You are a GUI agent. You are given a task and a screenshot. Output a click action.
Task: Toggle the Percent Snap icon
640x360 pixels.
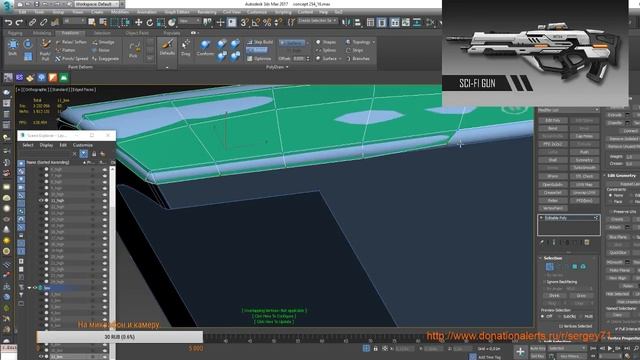[267, 22]
